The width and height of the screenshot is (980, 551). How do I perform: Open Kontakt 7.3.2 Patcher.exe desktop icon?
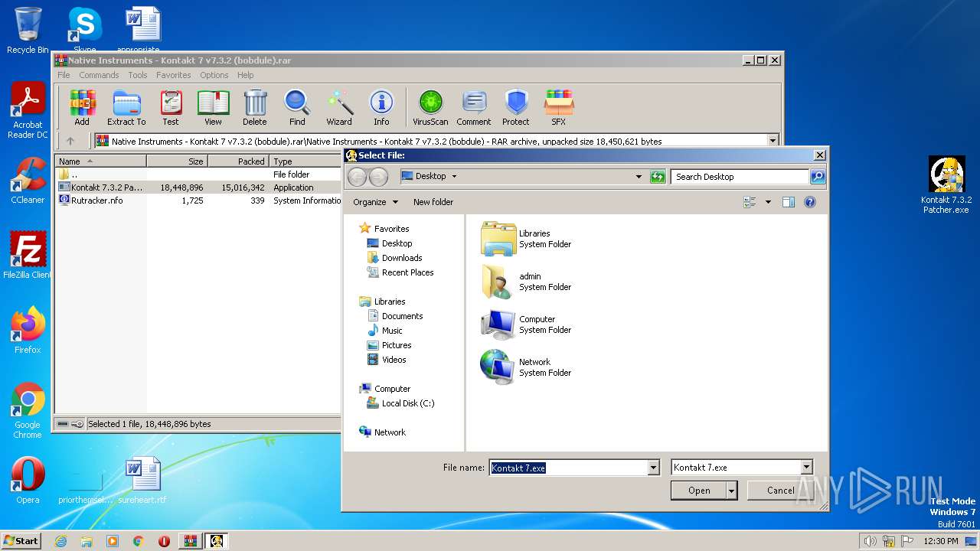[946, 185]
